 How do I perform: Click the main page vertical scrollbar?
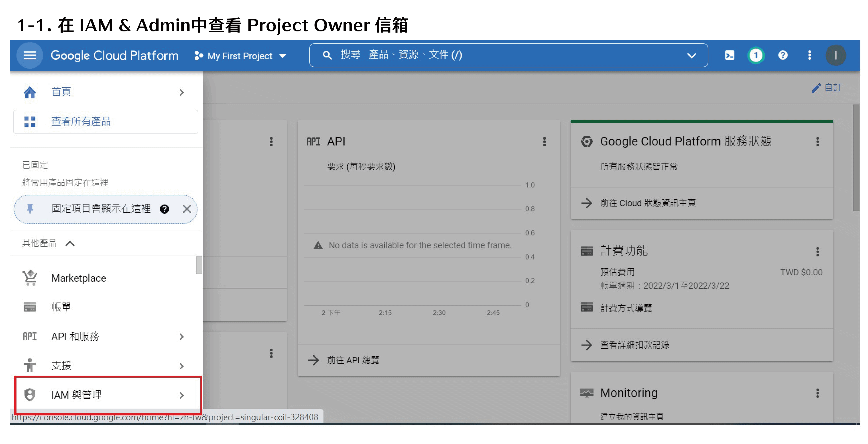tap(856, 158)
